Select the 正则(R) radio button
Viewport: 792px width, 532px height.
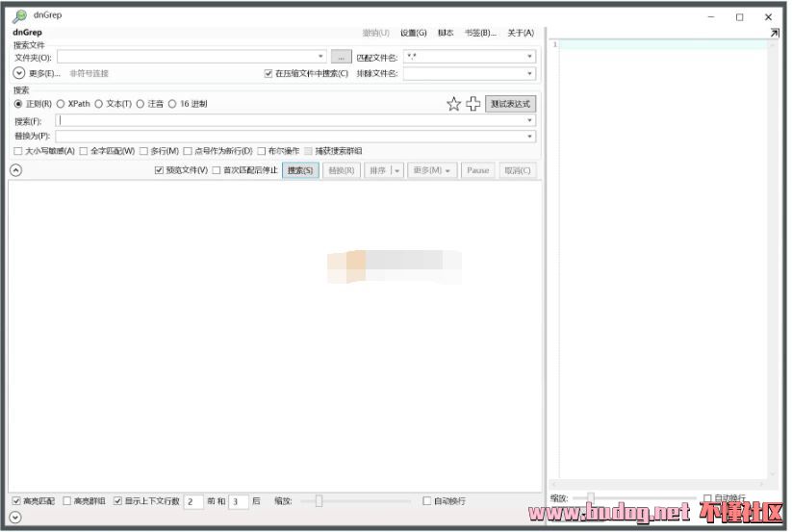pos(18,104)
